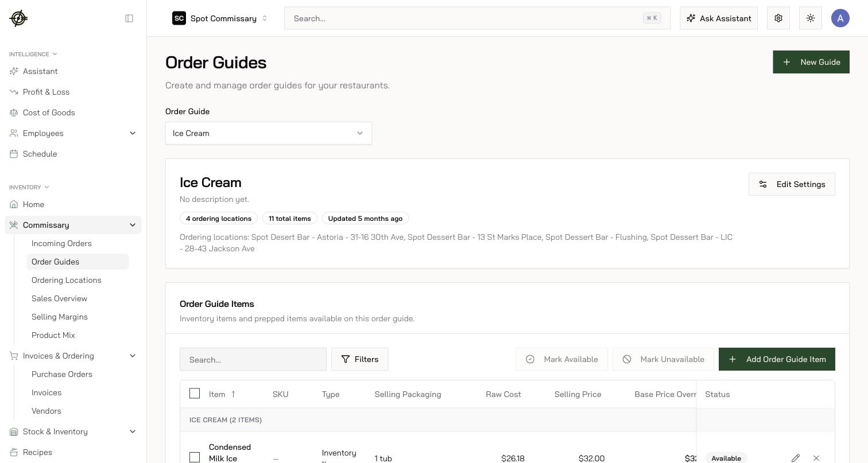Click the Status column header
This screenshot has height=463, width=868.
[x=717, y=394]
